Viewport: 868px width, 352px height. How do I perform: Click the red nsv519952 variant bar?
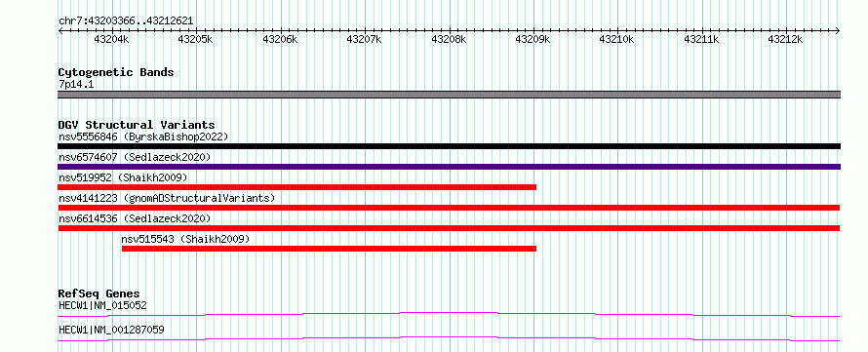[x=297, y=187]
